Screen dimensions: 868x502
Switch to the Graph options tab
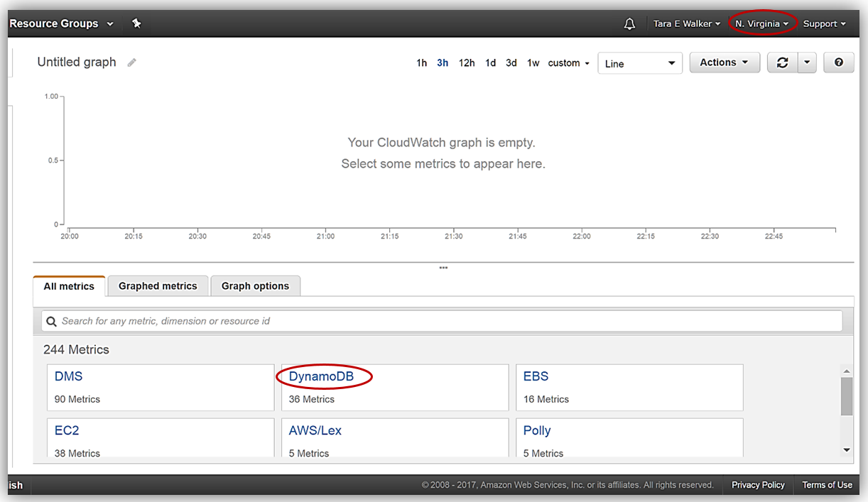tap(255, 286)
